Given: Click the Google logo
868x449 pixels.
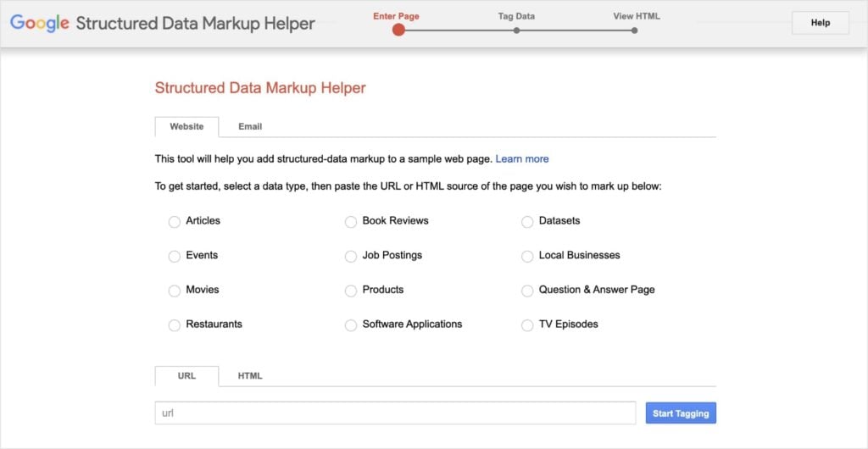Looking at the screenshot, I should coord(39,23).
